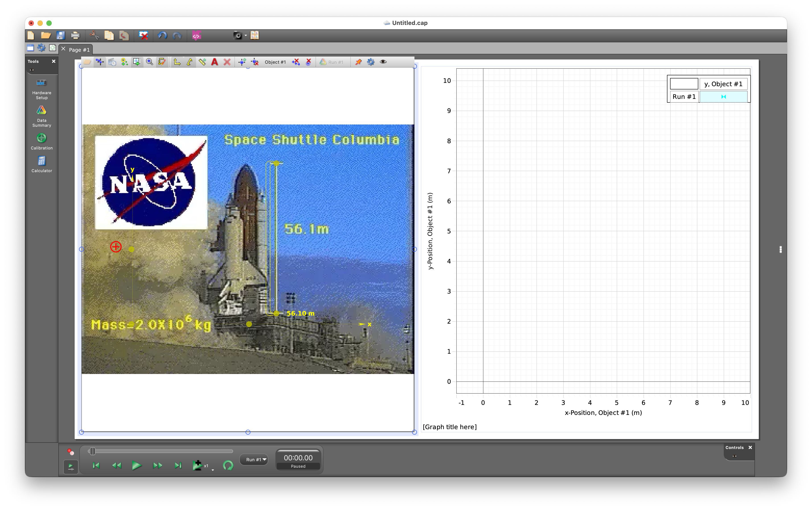Delete selected display with the red X icon
Viewport: 812px width, 510px height.
point(144,35)
